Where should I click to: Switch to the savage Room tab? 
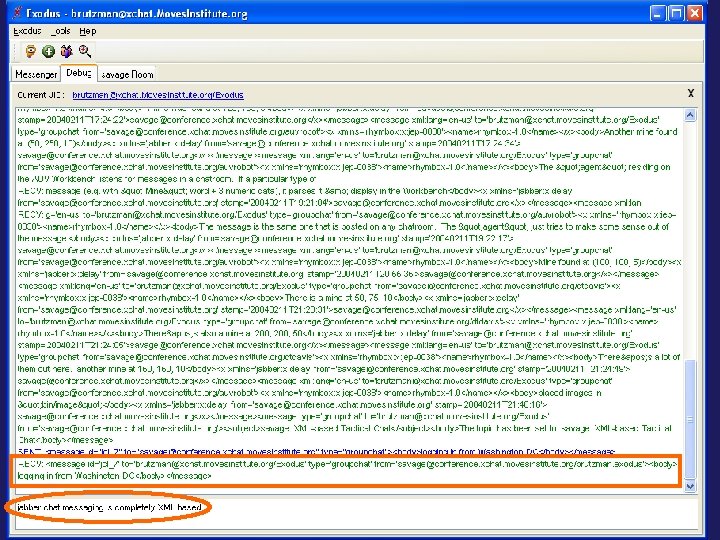tap(127, 74)
